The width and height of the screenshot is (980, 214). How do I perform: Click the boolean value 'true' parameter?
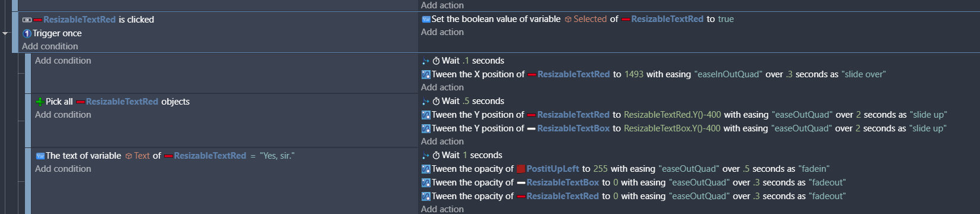point(725,19)
